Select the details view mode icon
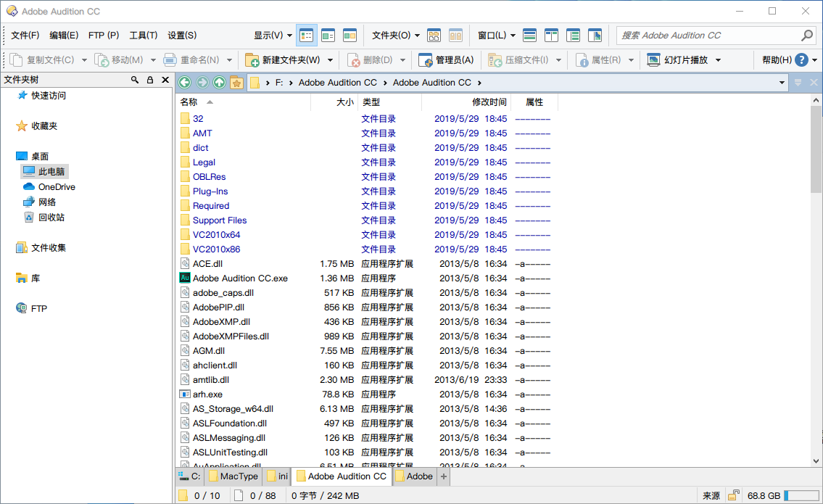This screenshot has width=823, height=504. tap(307, 36)
